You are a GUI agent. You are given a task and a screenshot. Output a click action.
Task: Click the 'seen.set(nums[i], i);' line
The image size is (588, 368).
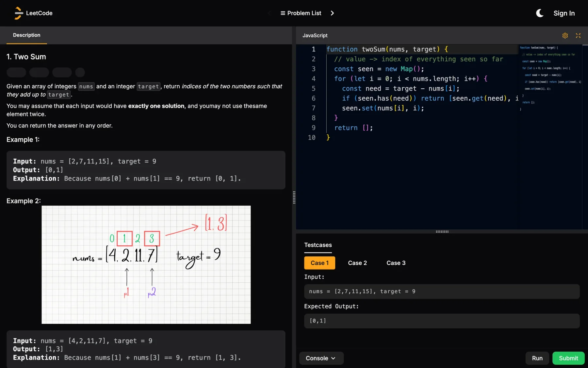pyautogui.click(x=383, y=108)
